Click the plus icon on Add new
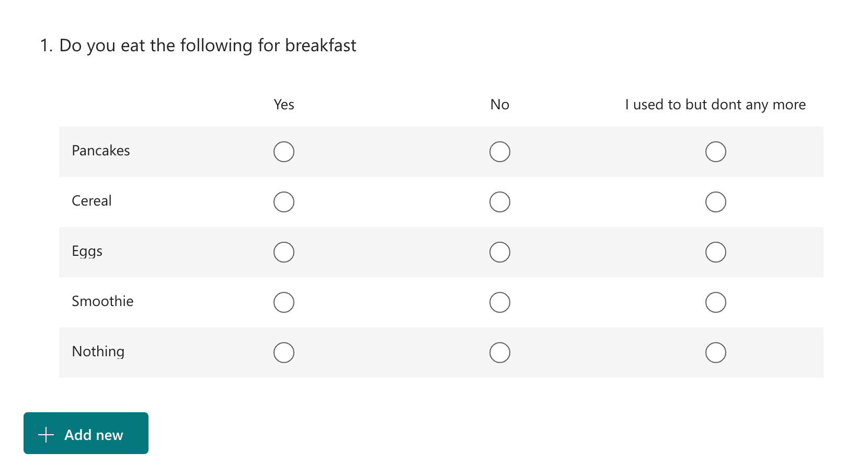The width and height of the screenshot is (868, 475). [x=46, y=434]
